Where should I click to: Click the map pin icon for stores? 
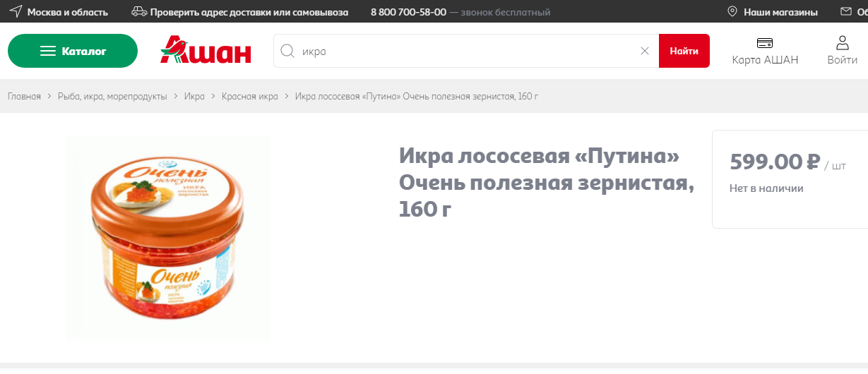tap(732, 12)
